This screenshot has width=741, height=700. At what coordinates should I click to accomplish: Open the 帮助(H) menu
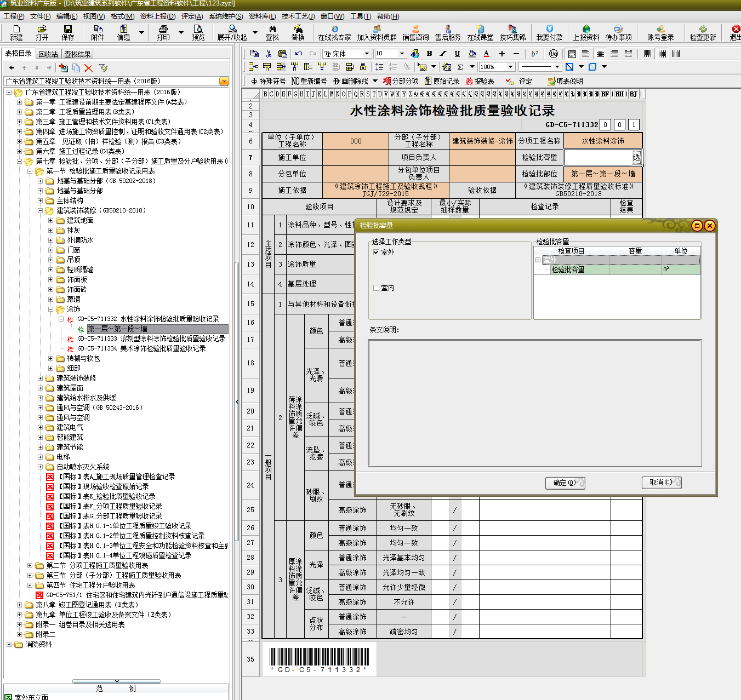pos(388,16)
